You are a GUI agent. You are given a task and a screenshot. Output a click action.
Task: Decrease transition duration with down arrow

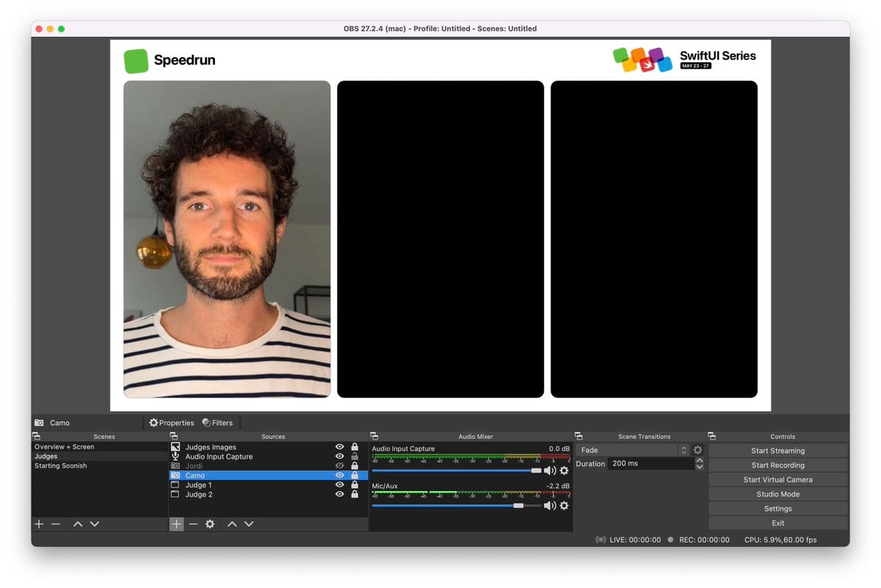[700, 467]
